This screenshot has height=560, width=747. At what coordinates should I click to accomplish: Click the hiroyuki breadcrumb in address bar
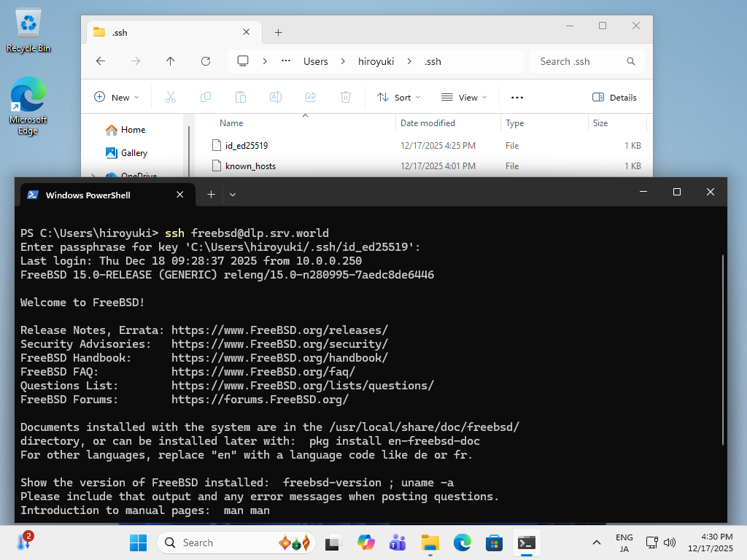coord(376,61)
